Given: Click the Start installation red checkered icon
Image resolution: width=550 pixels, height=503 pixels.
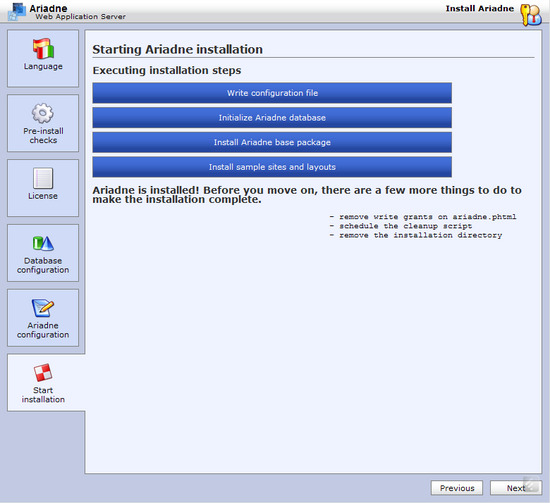Looking at the screenshot, I should (x=43, y=373).
